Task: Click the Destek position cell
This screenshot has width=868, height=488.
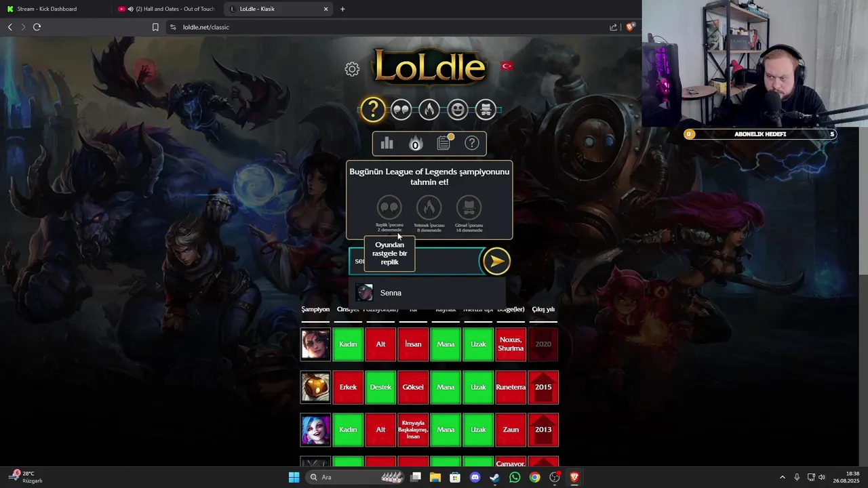Action: tap(380, 387)
